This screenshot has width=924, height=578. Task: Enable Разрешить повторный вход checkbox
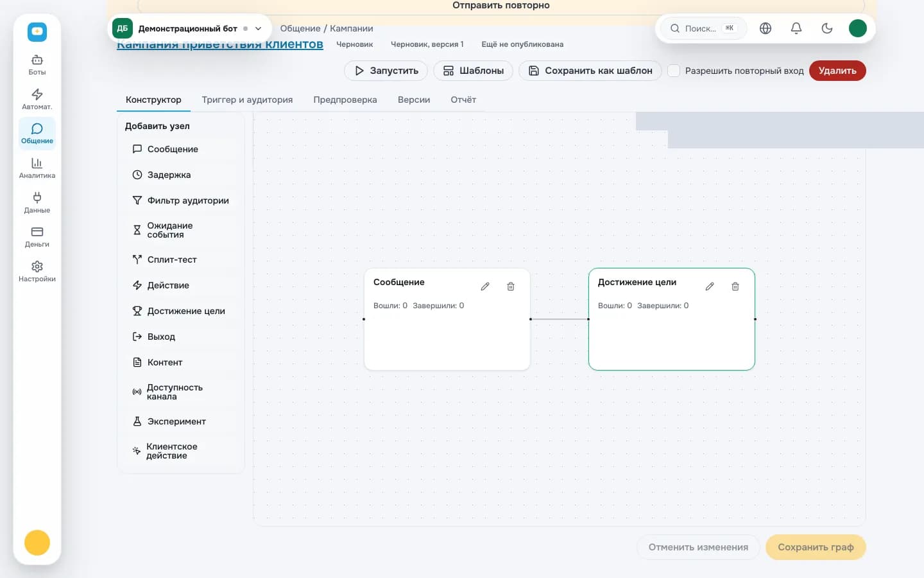click(674, 71)
